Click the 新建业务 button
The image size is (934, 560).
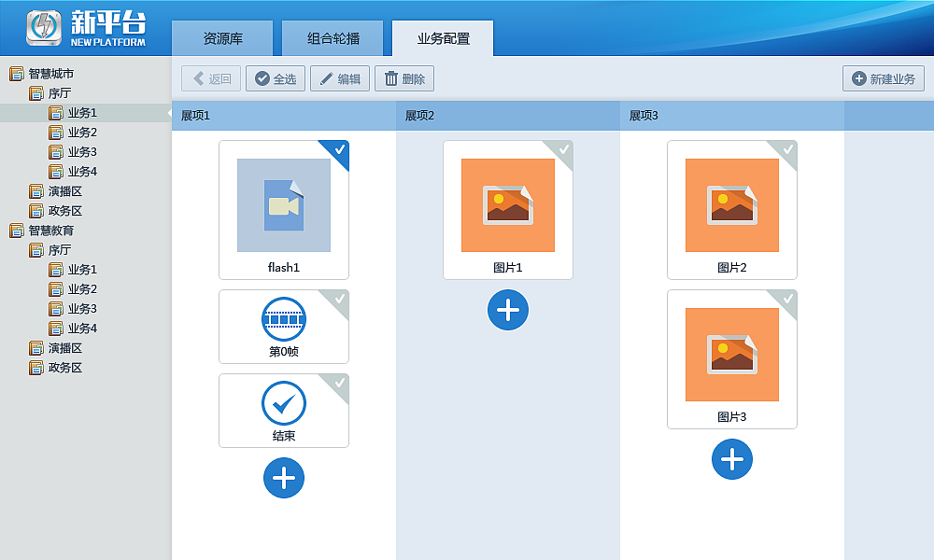pyautogui.click(x=882, y=78)
